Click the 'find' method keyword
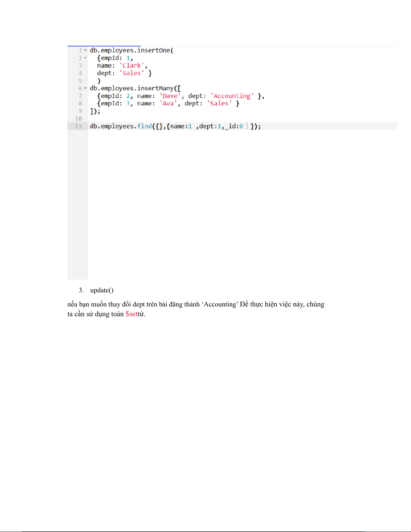This screenshot has width=411, height=532. [x=144, y=126]
